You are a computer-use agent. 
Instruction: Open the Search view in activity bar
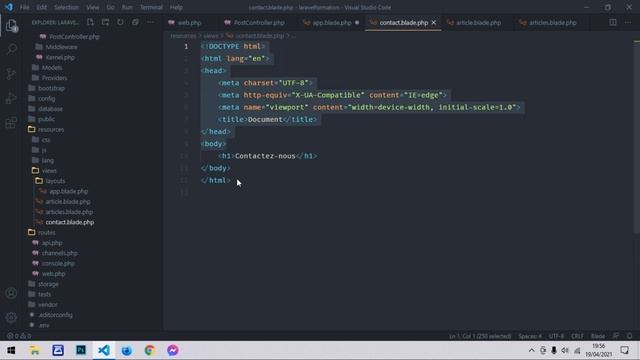pos(11,50)
